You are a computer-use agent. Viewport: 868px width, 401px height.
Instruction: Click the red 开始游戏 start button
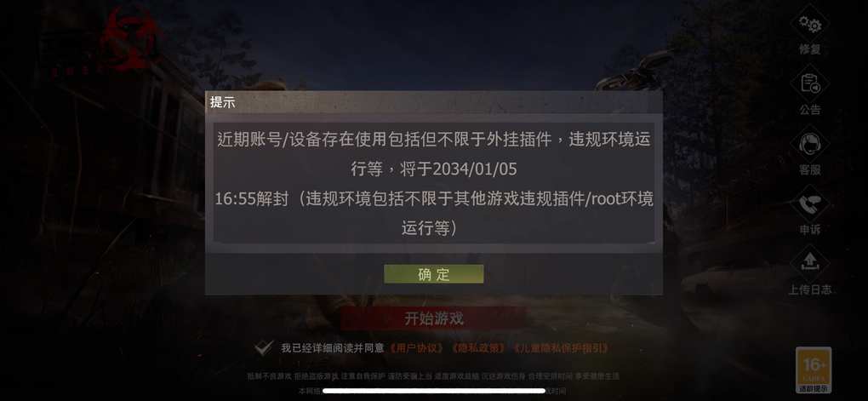434,318
